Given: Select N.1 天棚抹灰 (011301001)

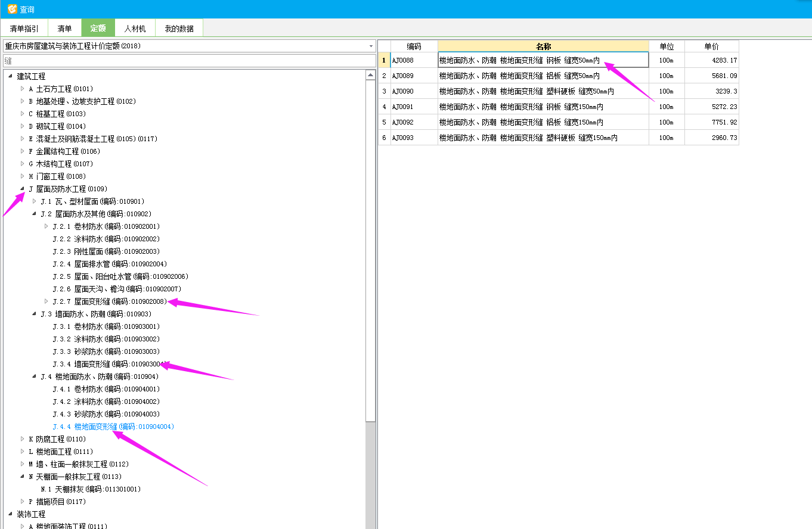Looking at the screenshot, I should point(91,489).
